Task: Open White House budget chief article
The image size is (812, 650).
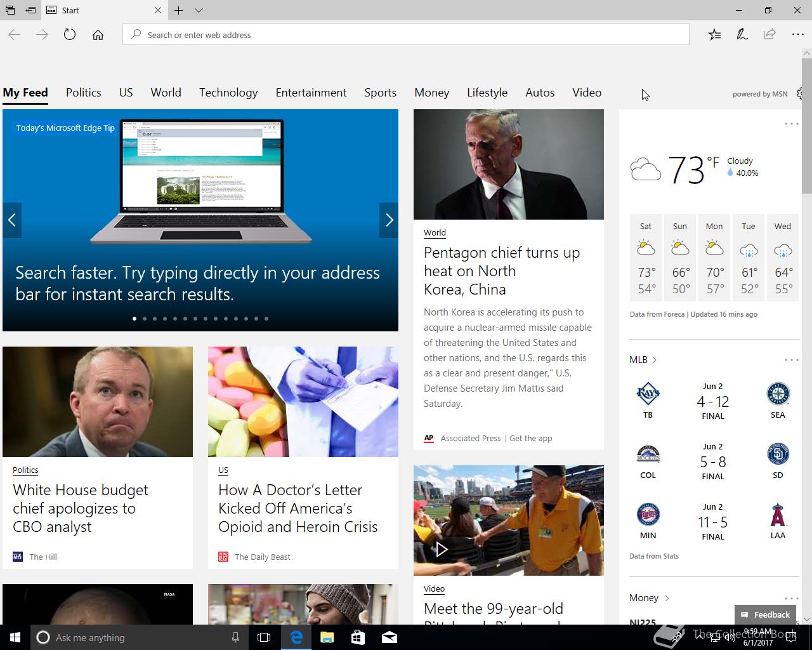Action: (81, 508)
